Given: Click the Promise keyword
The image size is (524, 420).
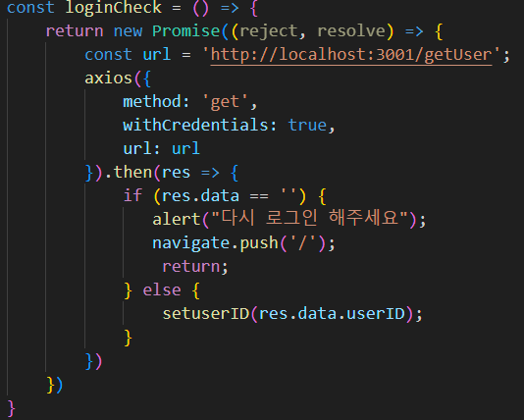Looking at the screenshot, I should click(185, 31).
